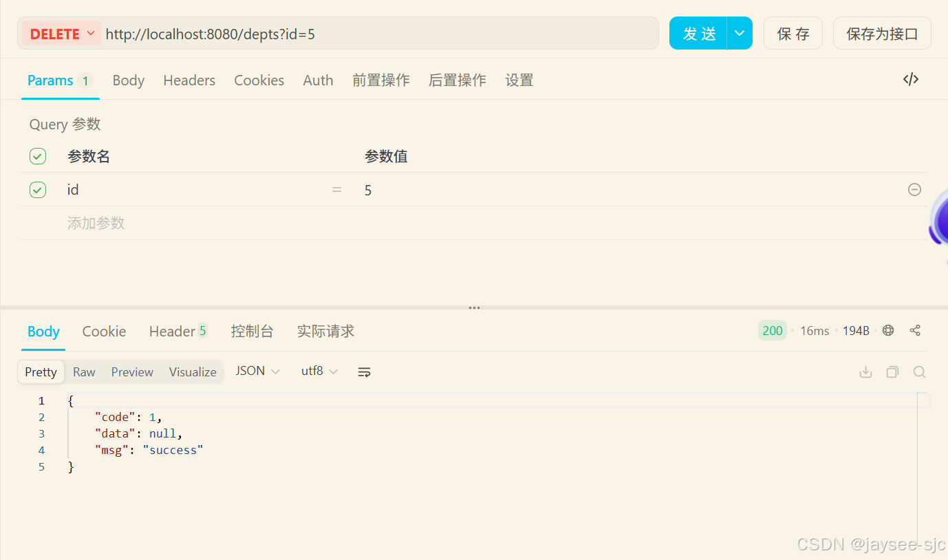Click line number 1 in response gutter
Viewport: 948px width, 560px height.
41,400
